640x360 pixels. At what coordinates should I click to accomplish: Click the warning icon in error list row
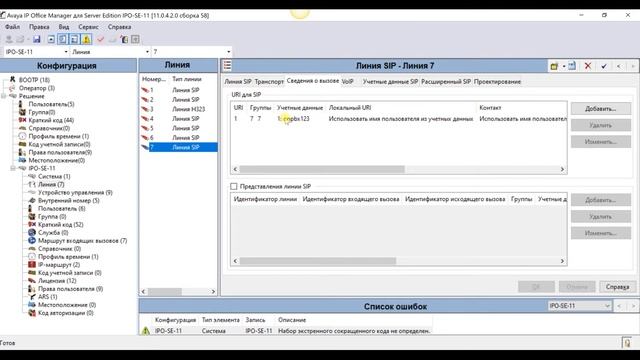[x=146, y=331]
